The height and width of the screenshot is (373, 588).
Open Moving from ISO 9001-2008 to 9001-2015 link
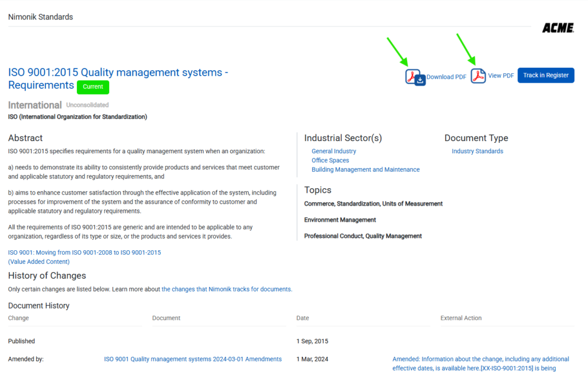click(x=84, y=252)
